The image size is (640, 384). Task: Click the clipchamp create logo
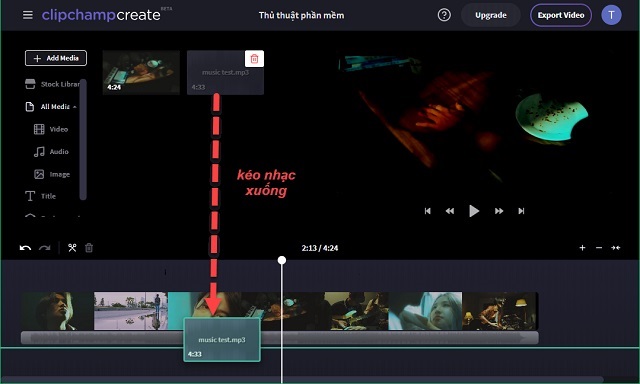107,15
